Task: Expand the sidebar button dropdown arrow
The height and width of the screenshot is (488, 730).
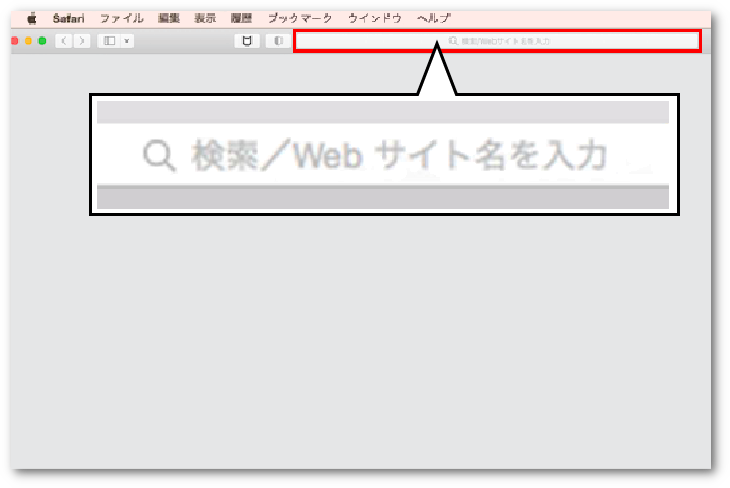Action: click(127, 41)
